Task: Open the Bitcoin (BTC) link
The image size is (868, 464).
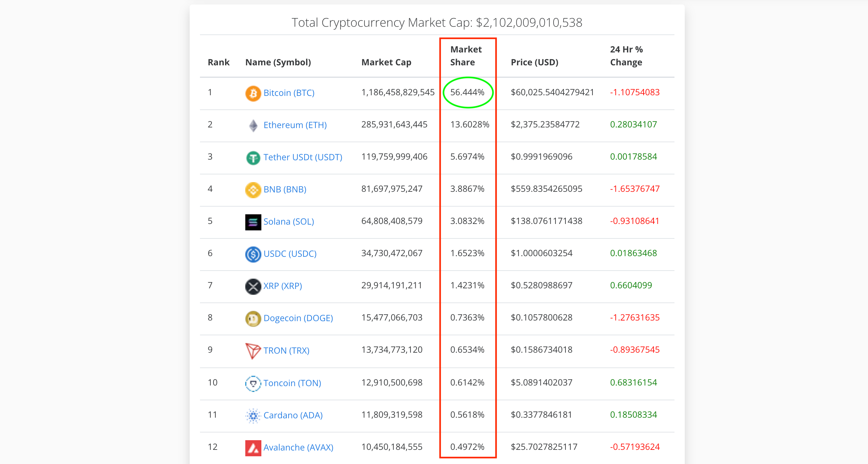Action: point(289,93)
